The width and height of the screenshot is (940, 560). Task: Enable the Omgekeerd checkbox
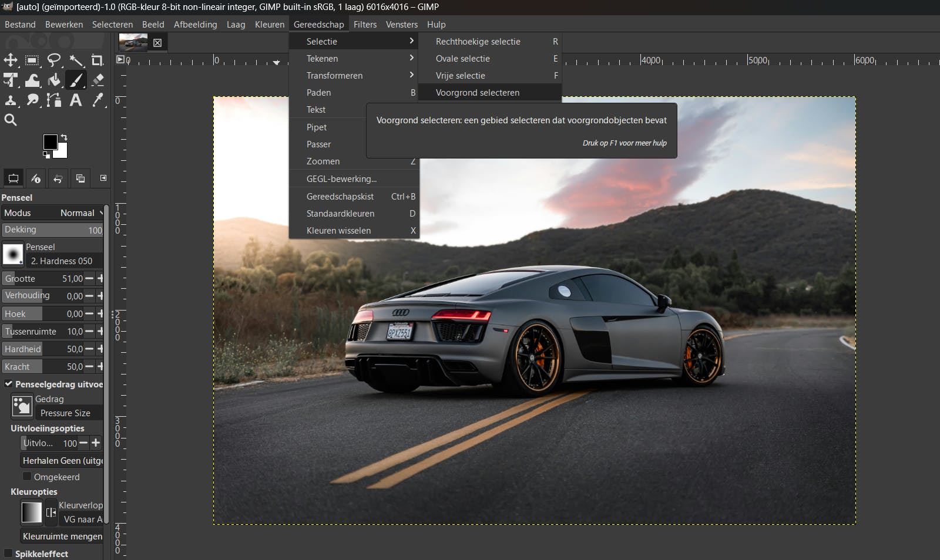pos(27,477)
